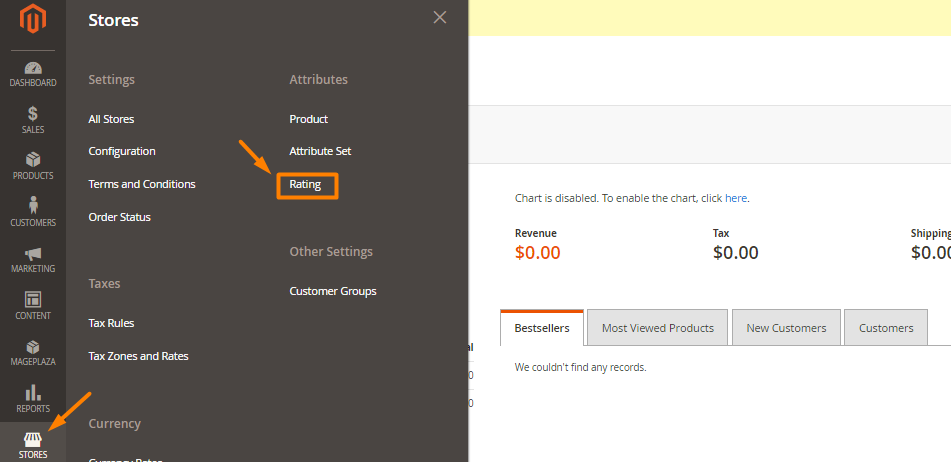Open Order Status settings
Image resolution: width=951 pixels, height=462 pixels.
point(119,216)
